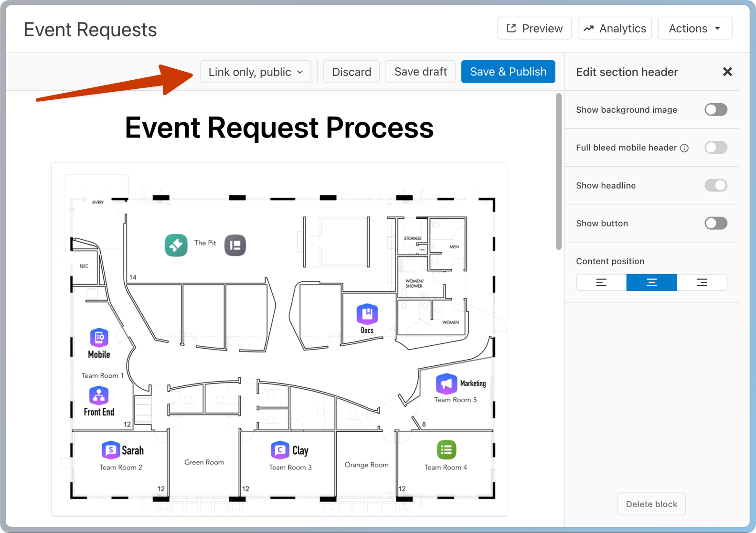756x533 pixels.
Task: Open the Analytics view
Action: point(615,29)
